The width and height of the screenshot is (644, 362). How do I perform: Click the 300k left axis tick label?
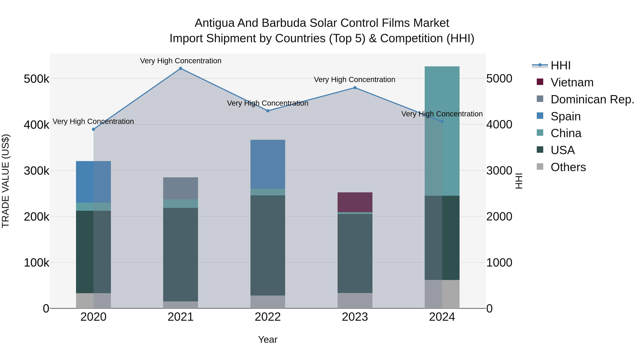pos(36,171)
